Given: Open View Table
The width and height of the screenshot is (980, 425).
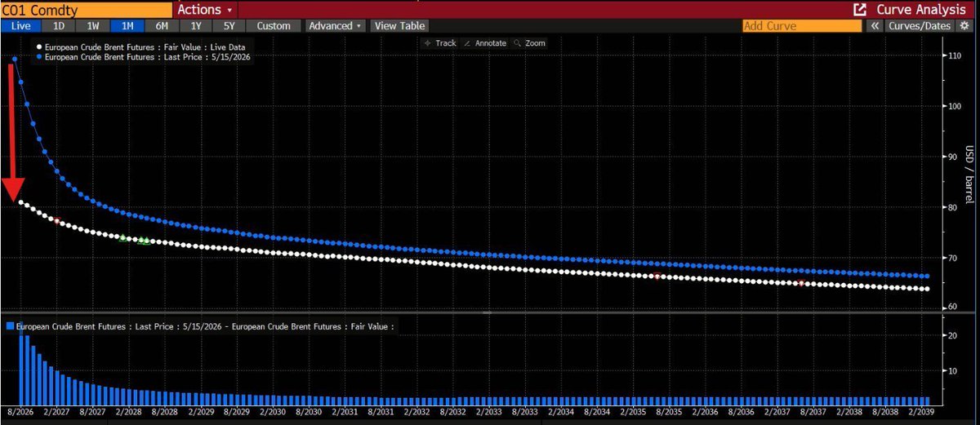Looking at the screenshot, I should tap(401, 25).
